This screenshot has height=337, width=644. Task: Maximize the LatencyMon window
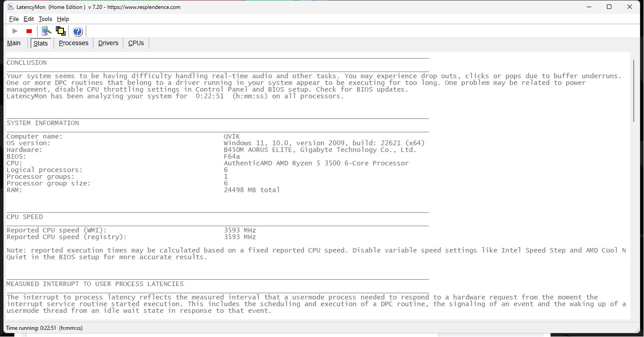point(609,7)
